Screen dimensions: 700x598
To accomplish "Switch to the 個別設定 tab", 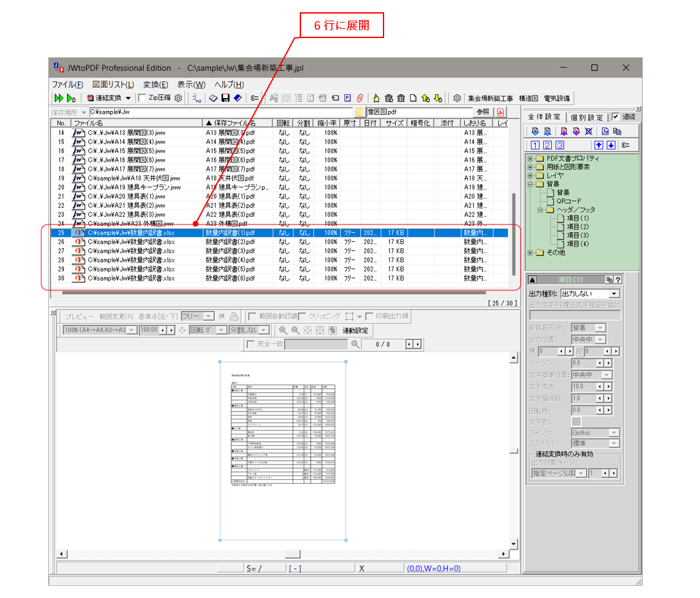I will coord(587,117).
